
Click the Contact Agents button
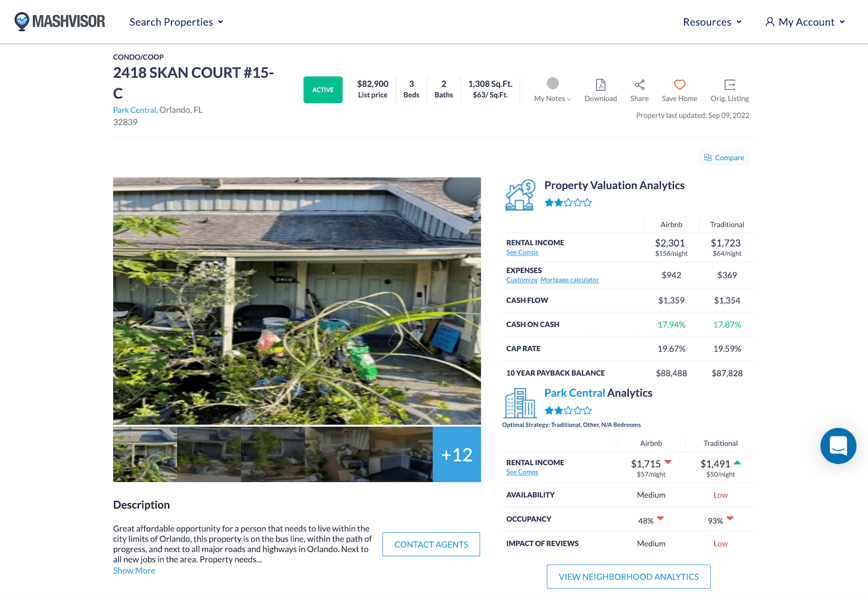431,544
